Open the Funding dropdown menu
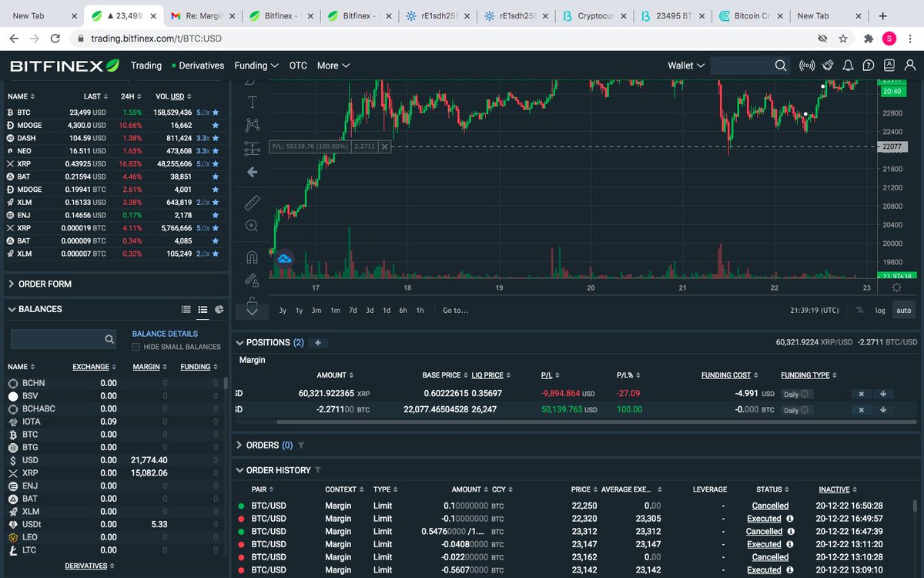Image resolution: width=924 pixels, height=578 pixels. pyautogui.click(x=256, y=66)
